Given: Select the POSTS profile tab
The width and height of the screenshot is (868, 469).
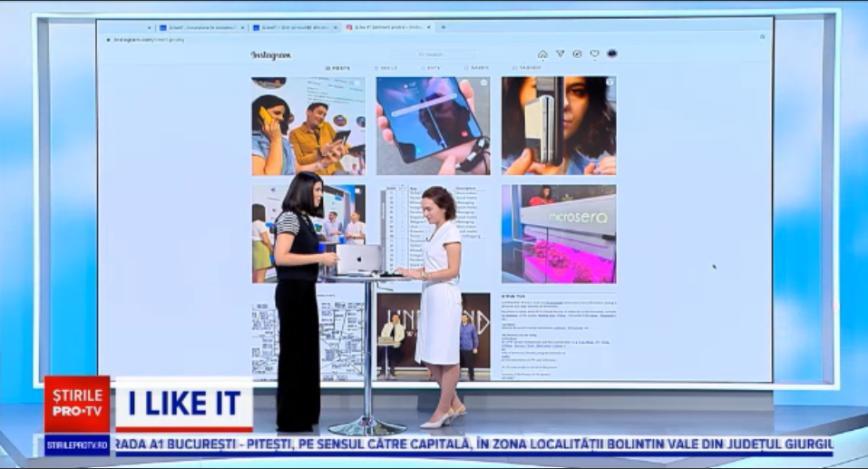Looking at the screenshot, I should coord(337,68).
